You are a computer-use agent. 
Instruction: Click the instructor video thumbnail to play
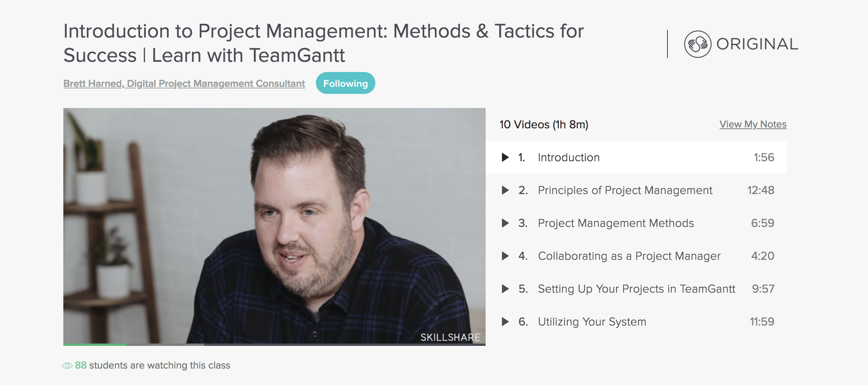pos(274,226)
